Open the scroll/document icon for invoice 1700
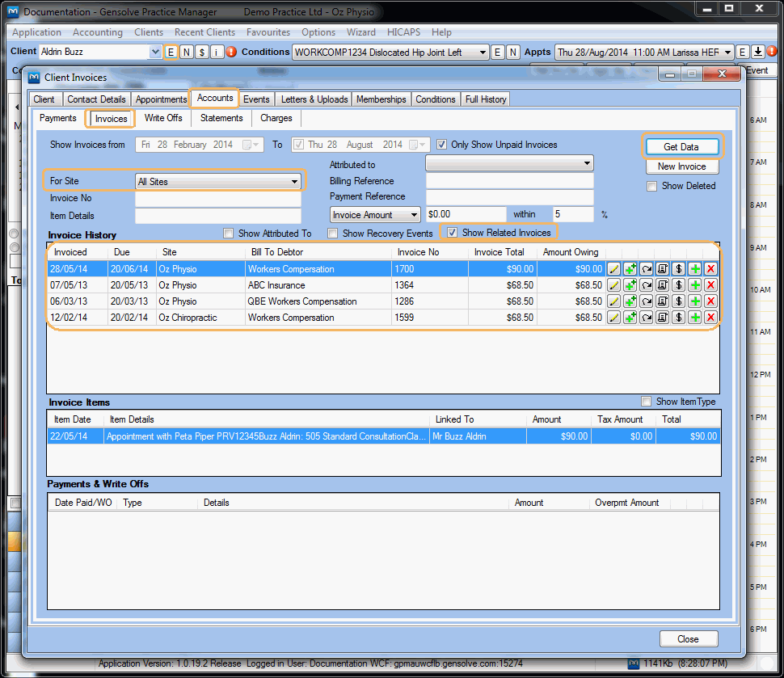This screenshot has width=784, height=678. point(662,268)
